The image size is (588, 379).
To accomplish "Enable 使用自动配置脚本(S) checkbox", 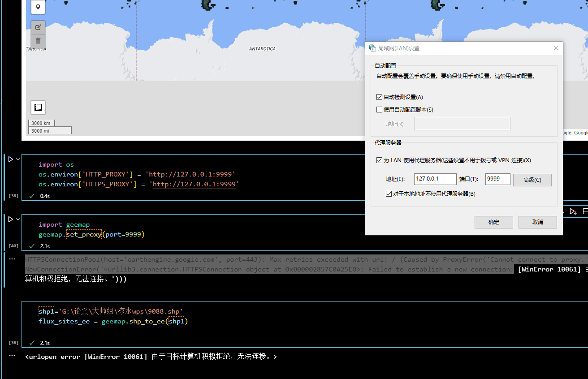I will pyautogui.click(x=379, y=109).
